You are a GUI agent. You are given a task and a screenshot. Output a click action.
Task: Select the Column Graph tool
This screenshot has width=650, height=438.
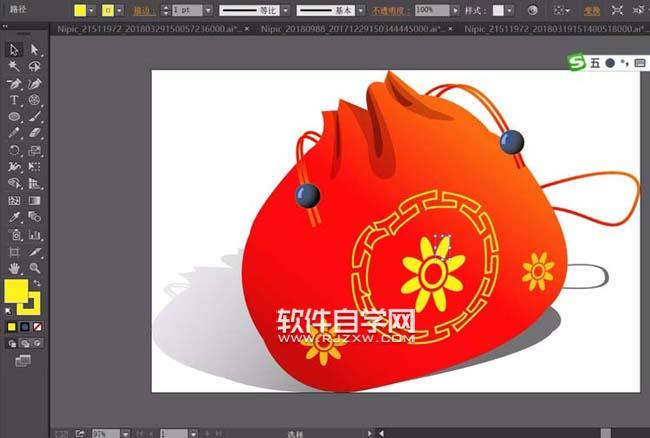34,235
